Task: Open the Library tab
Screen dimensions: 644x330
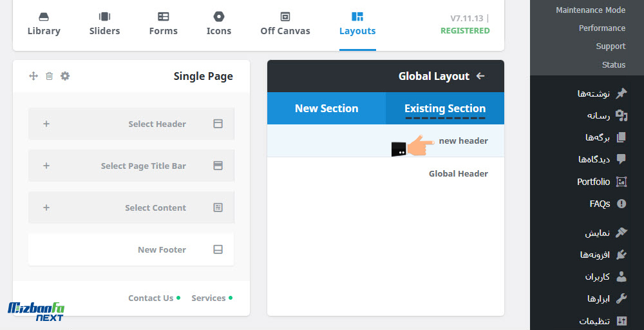Action: tap(44, 24)
